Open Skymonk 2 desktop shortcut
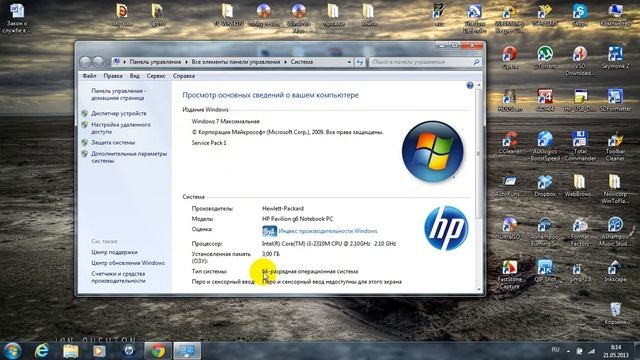Image resolution: width=640 pixels, height=360 pixels. (x=615, y=58)
